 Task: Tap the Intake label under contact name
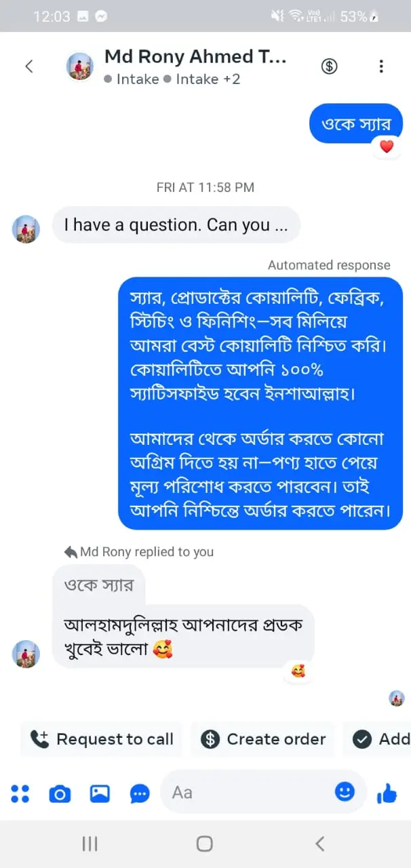coord(138,79)
